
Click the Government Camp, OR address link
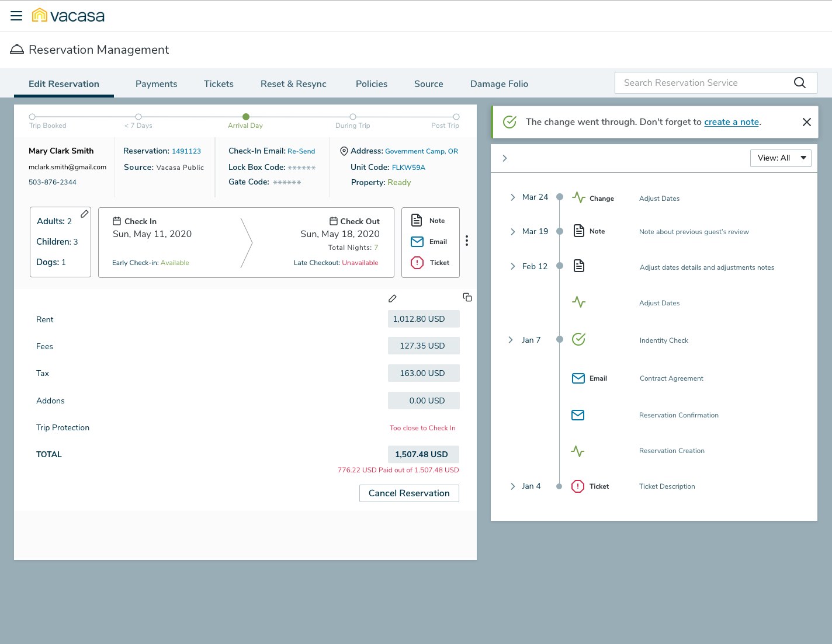[x=421, y=151]
